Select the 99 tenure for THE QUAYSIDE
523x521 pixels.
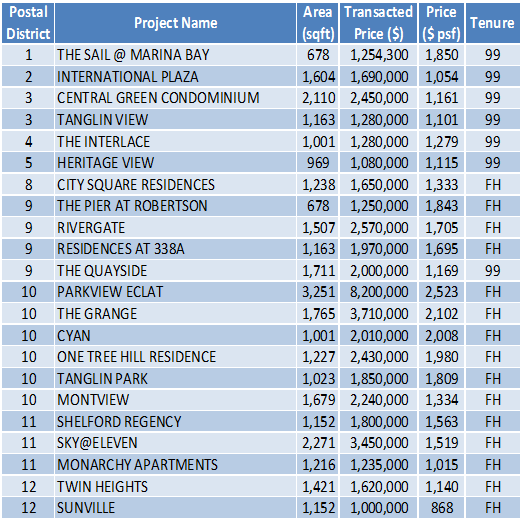point(492,271)
